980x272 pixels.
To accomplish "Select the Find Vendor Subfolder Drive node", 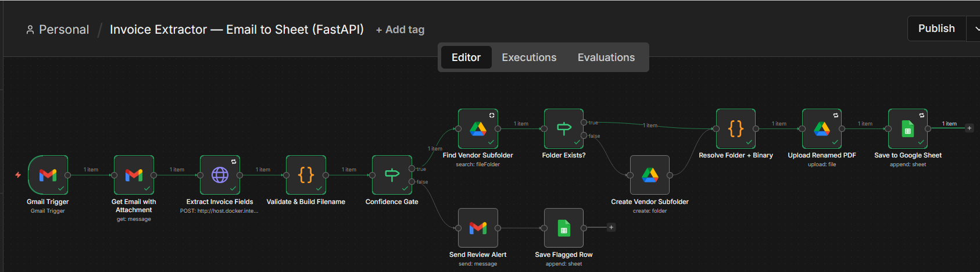I will point(478,128).
